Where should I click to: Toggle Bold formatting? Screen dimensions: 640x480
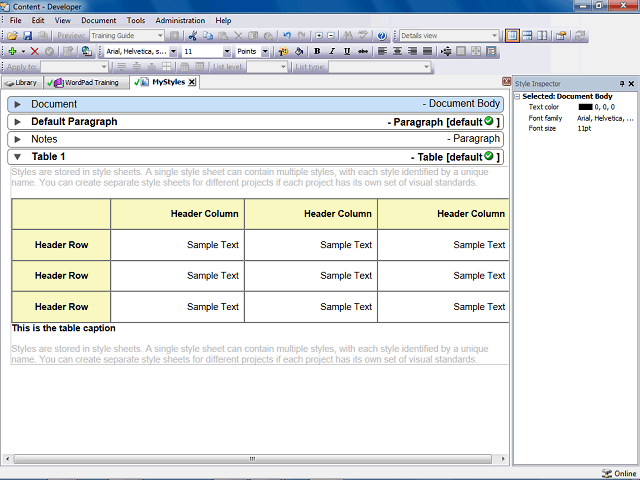tap(317, 51)
